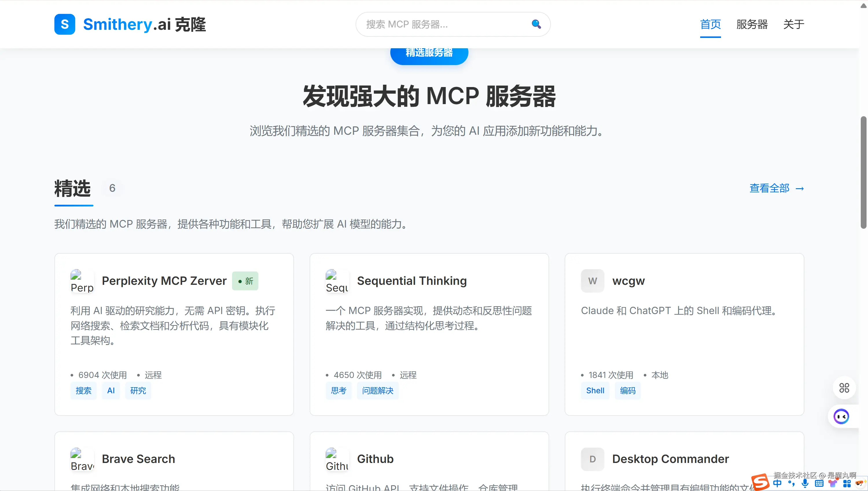Image resolution: width=868 pixels, height=491 pixels.
Task: Click the W avatar icon for wcgw
Action: [592, 281]
